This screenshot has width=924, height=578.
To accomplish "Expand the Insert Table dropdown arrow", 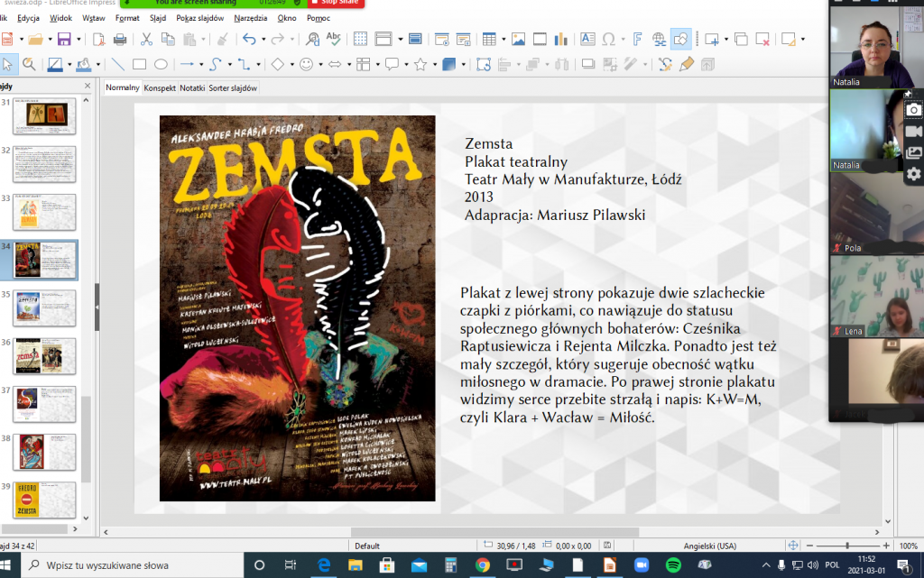I will tap(502, 39).
